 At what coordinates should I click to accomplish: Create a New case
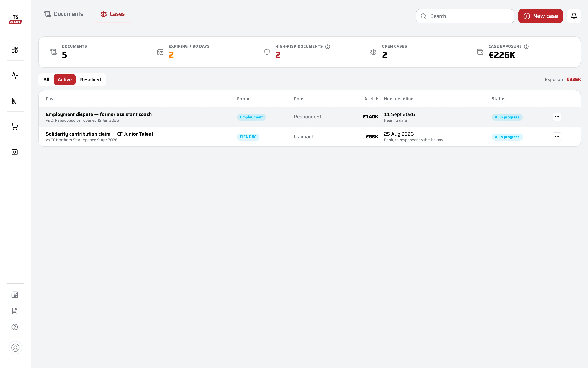[x=540, y=16]
